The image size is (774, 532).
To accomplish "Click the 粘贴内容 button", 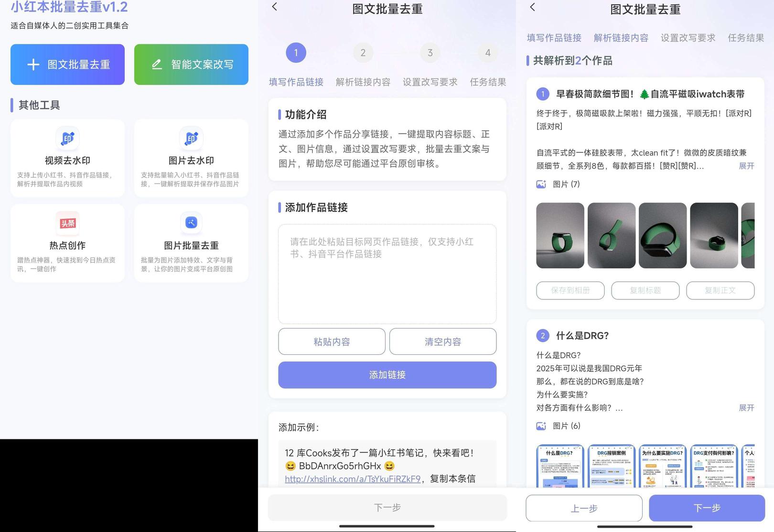I will (332, 341).
